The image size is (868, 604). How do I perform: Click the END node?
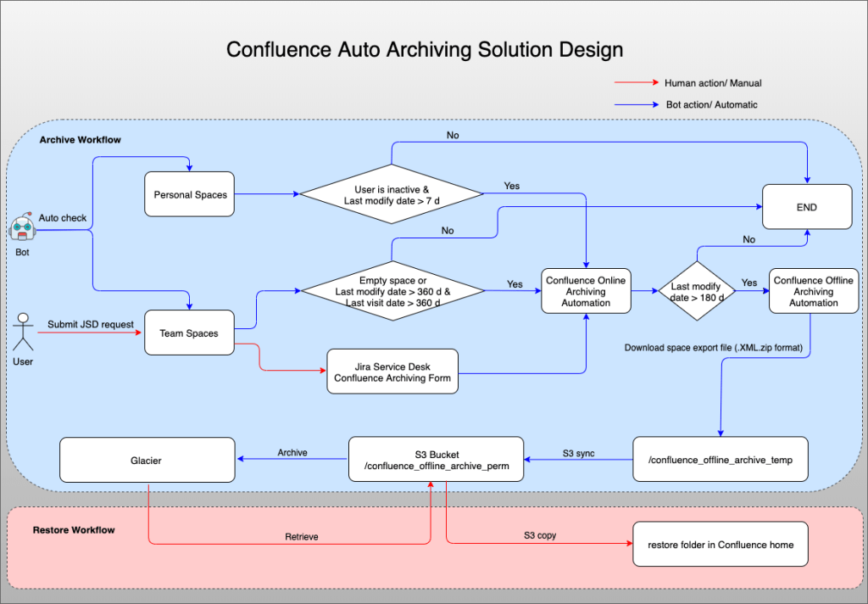(806, 207)
